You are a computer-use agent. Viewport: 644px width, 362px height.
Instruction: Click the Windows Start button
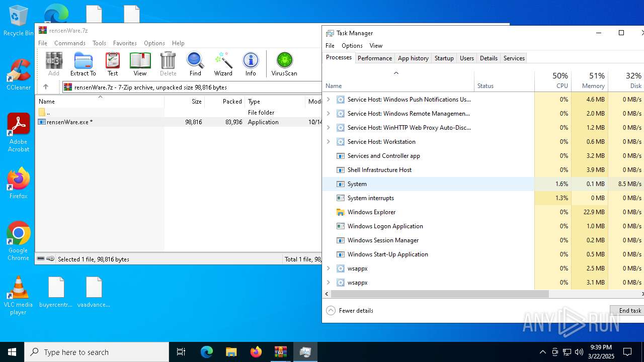[12, 352]
